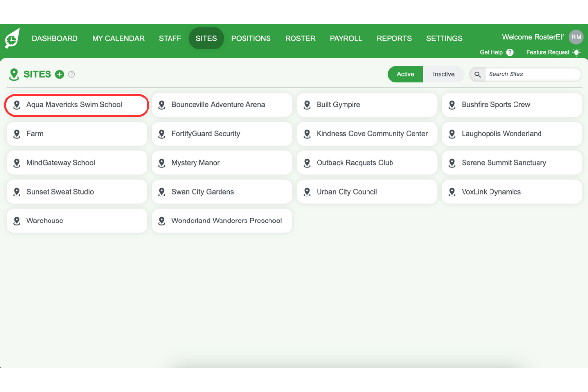Keep the Active sites filter selected
Screen dimensions: 588x392
[405, 74]
